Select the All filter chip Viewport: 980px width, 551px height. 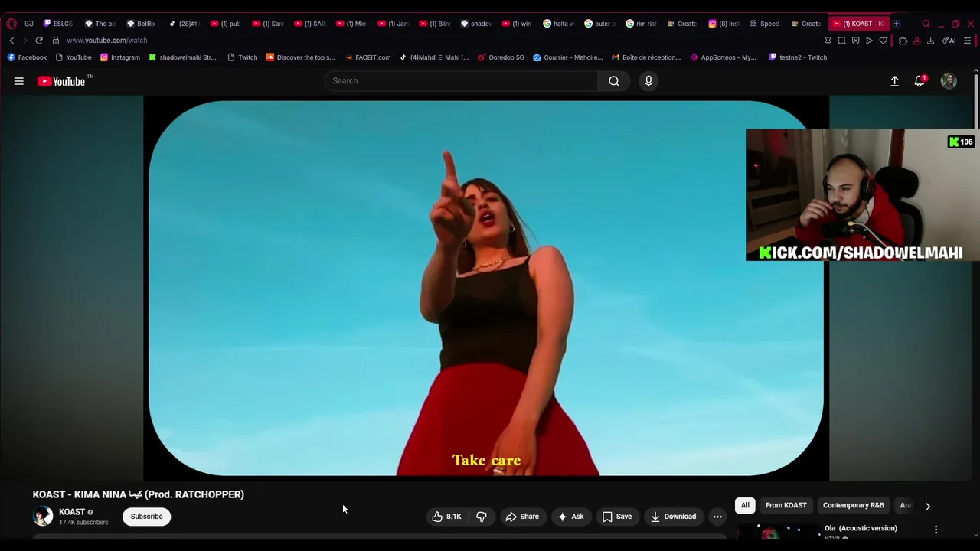(x=745, y=505)
